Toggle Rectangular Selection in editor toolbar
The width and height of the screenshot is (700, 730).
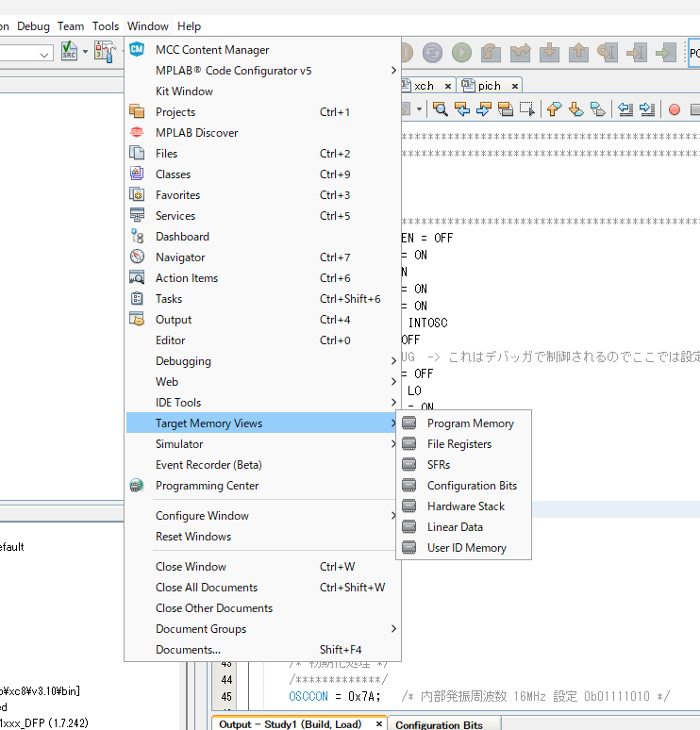click(526, 109)
